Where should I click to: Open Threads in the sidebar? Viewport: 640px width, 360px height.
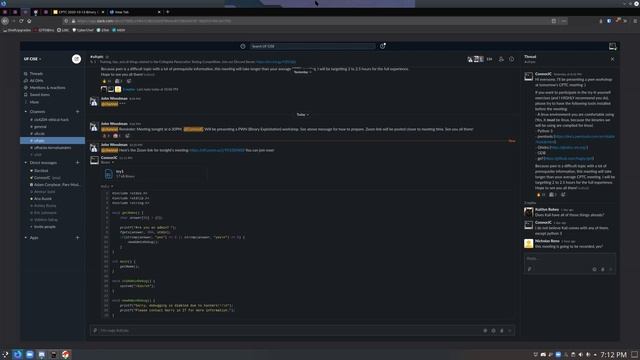click(x=36, y=73)
